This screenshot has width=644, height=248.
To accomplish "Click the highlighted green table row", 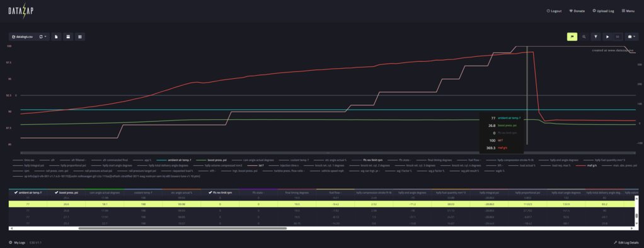I will (321, 204).
